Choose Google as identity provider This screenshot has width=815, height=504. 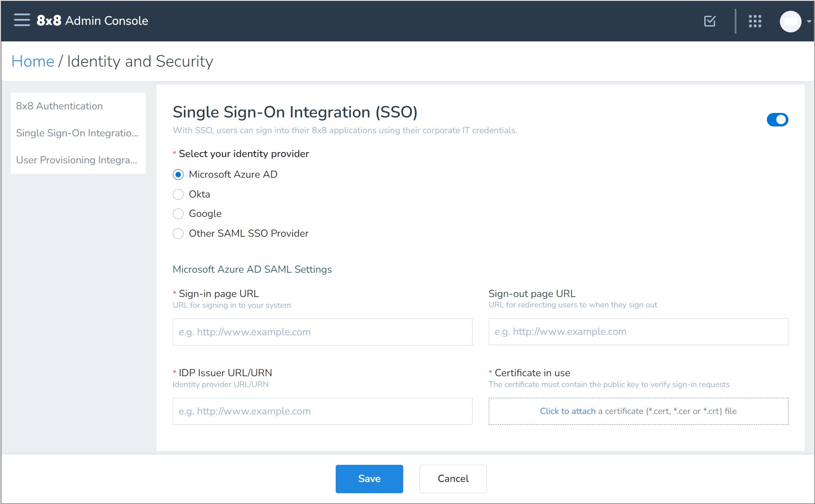(178, 214)
